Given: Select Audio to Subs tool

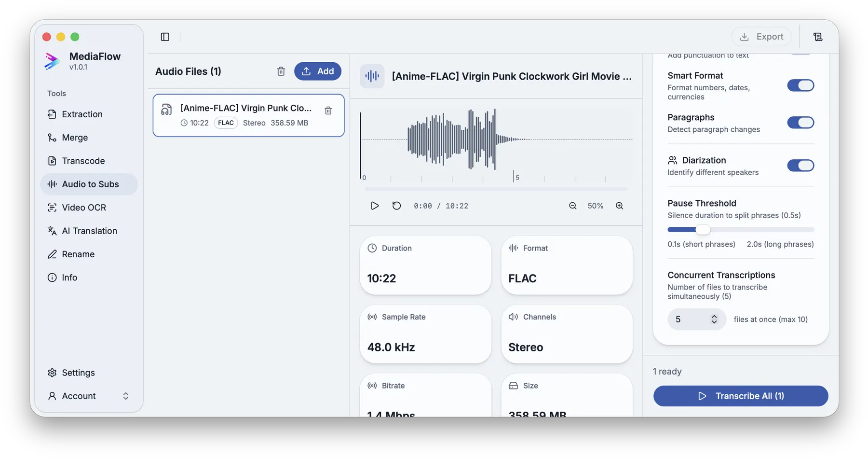Looking at the screenshot, I should pos(89,184).
